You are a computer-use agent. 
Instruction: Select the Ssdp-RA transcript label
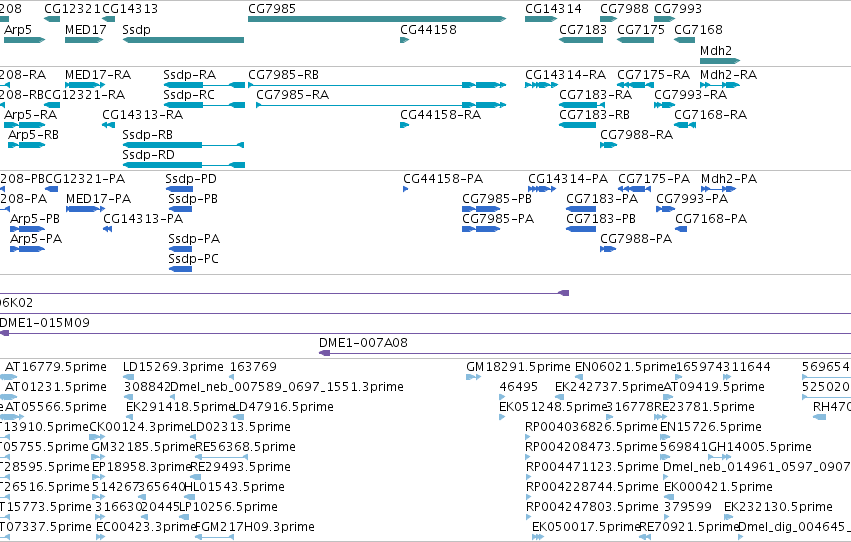coord(190,74)
